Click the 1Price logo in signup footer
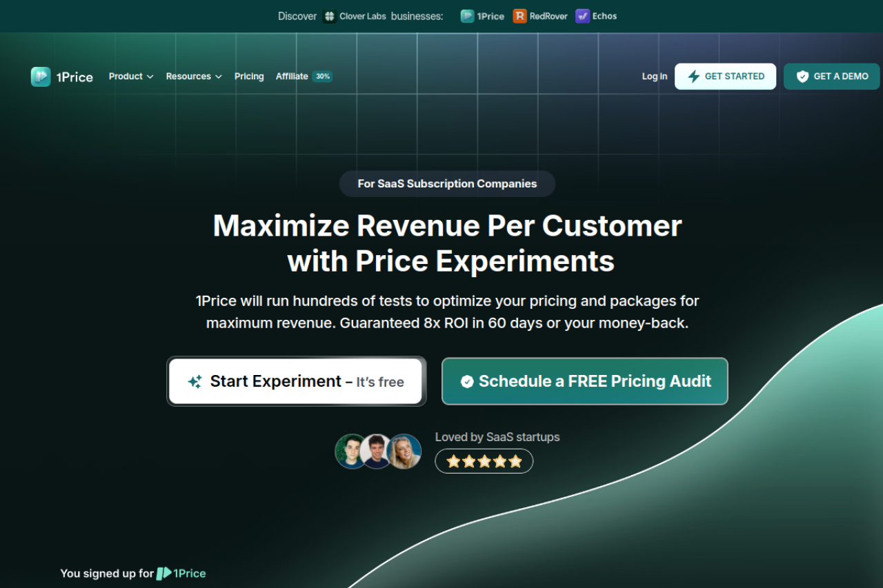The width and height of the screenshot is (883, 588). (181, 573)
